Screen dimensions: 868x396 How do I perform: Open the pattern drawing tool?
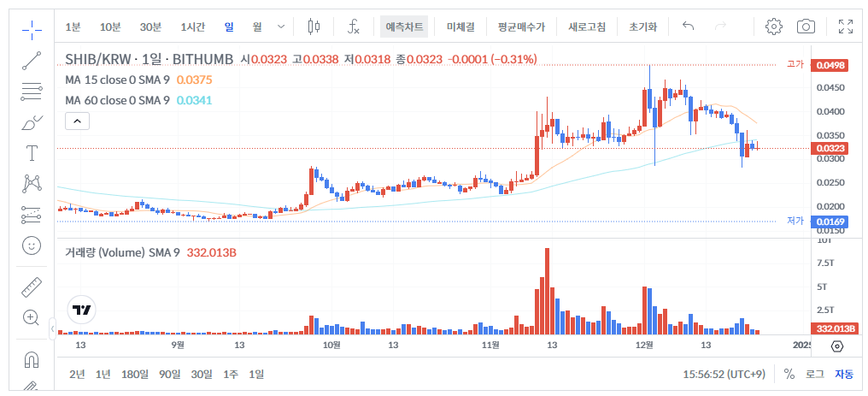(32, 183)
